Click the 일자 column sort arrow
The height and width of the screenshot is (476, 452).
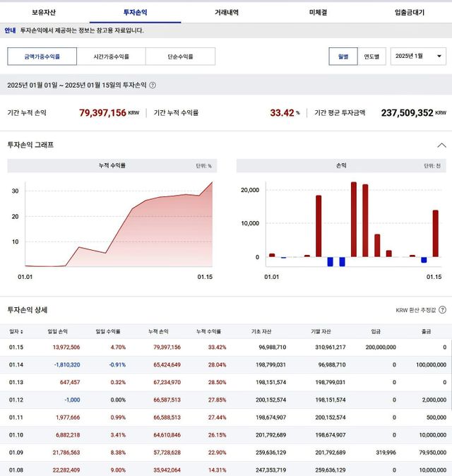click(x=25, y=331)
